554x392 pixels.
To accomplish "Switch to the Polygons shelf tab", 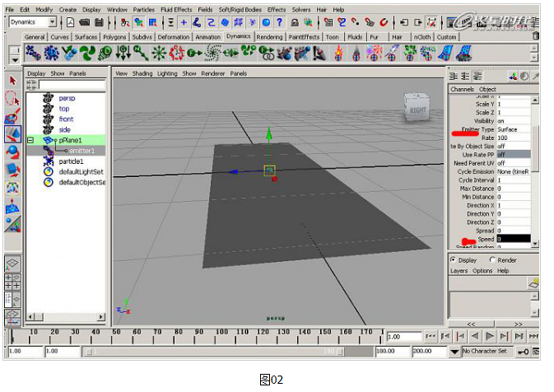I will pos(114,37).
